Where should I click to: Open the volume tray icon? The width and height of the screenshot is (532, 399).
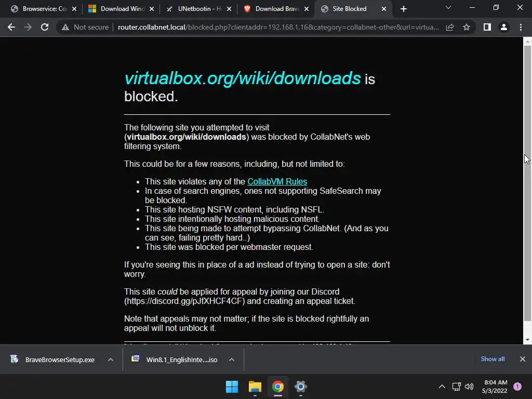pos(469,387)
